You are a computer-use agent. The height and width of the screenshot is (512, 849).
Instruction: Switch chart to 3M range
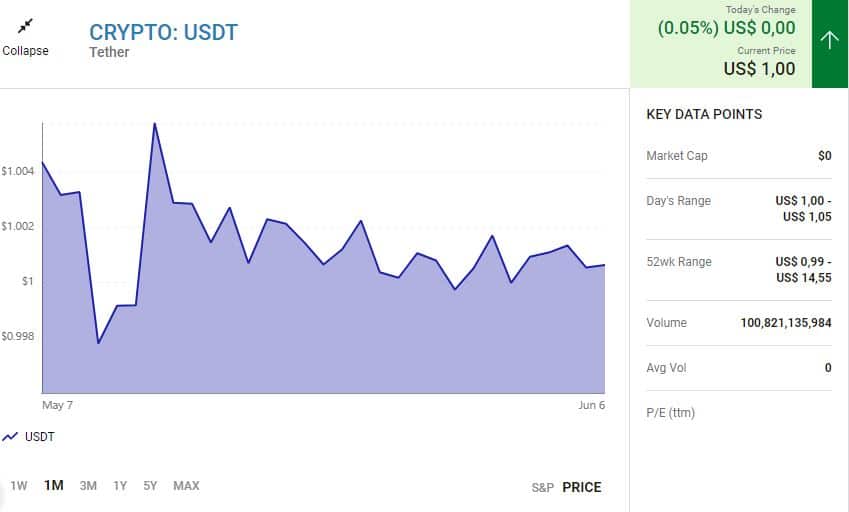click(88, 486)
